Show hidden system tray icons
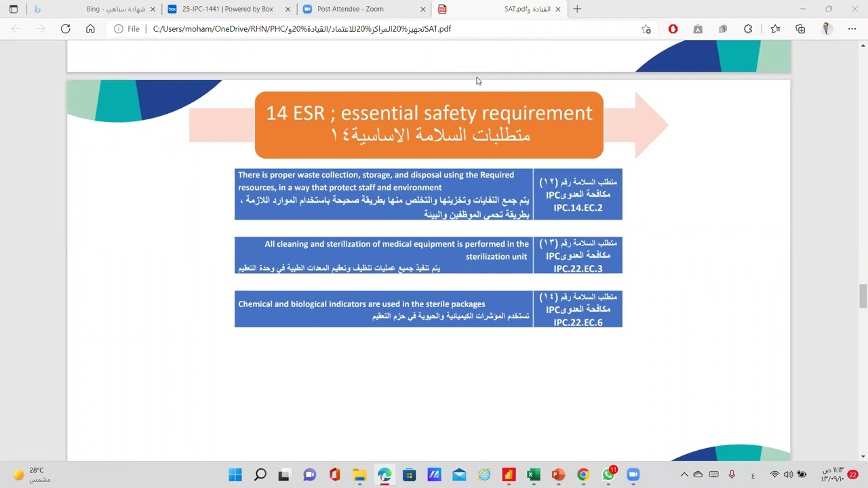Image resolution: width=868 pixels, height=488 pixels. [684, 474]
